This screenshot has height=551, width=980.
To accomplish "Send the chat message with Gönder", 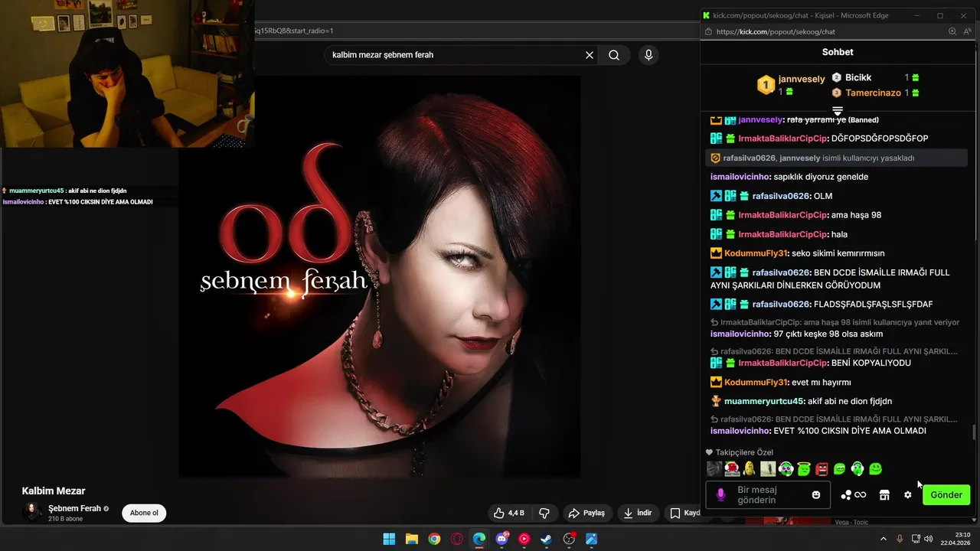I will (x=946, y=495).
